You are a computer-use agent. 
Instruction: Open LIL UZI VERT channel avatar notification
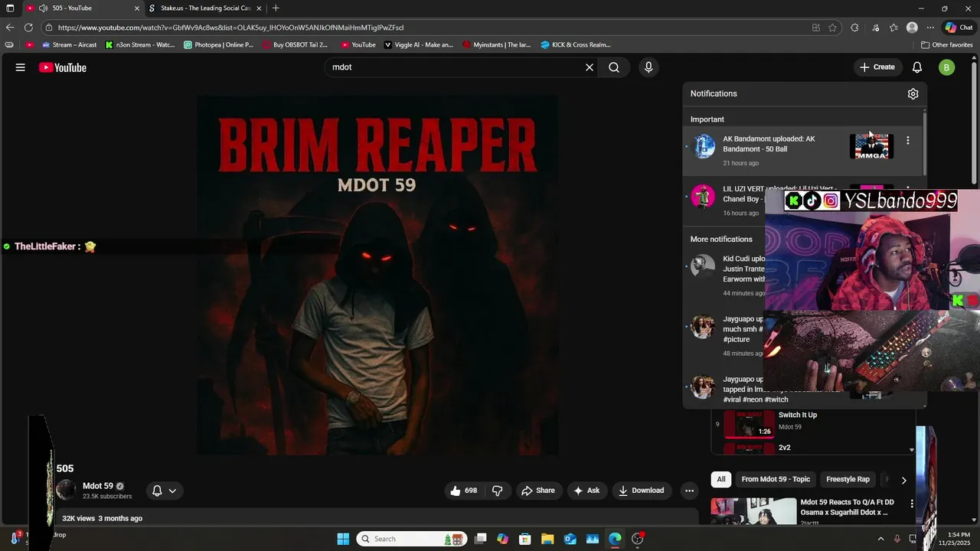pyautogui.click(x=703, y=197)
